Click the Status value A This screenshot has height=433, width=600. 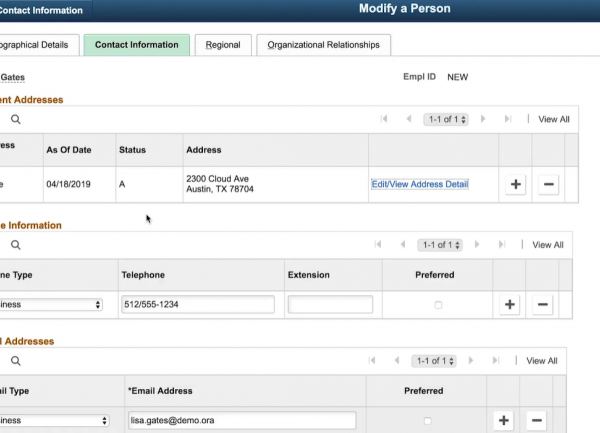(122, 184)
